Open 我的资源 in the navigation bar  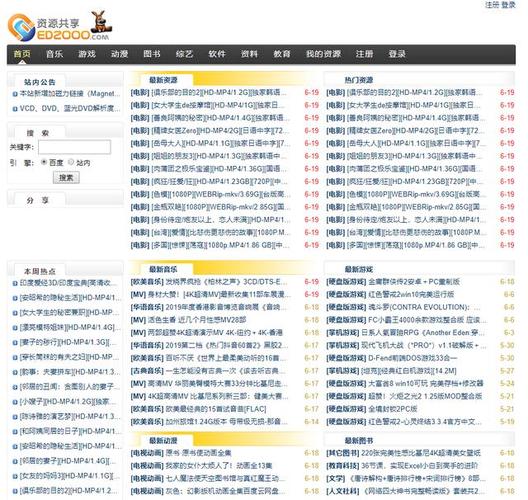pyautogui.click(x=323, y=54)
